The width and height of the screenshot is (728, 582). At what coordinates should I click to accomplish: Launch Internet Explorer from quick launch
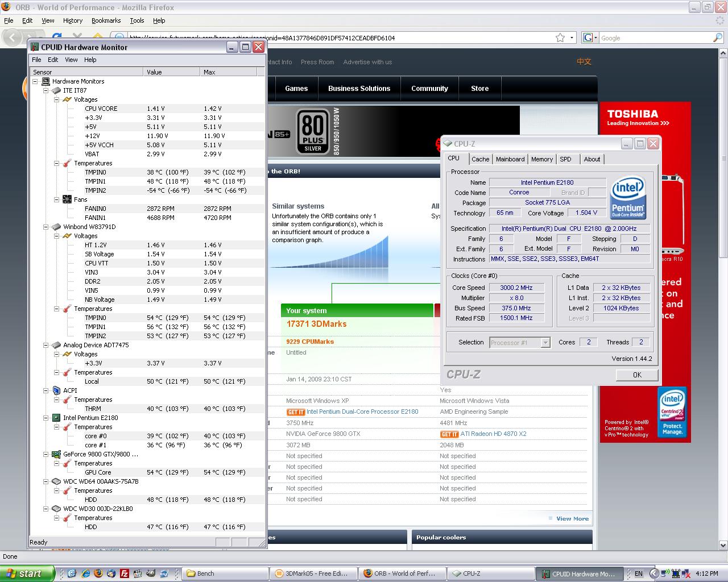[x=85, y=573]
